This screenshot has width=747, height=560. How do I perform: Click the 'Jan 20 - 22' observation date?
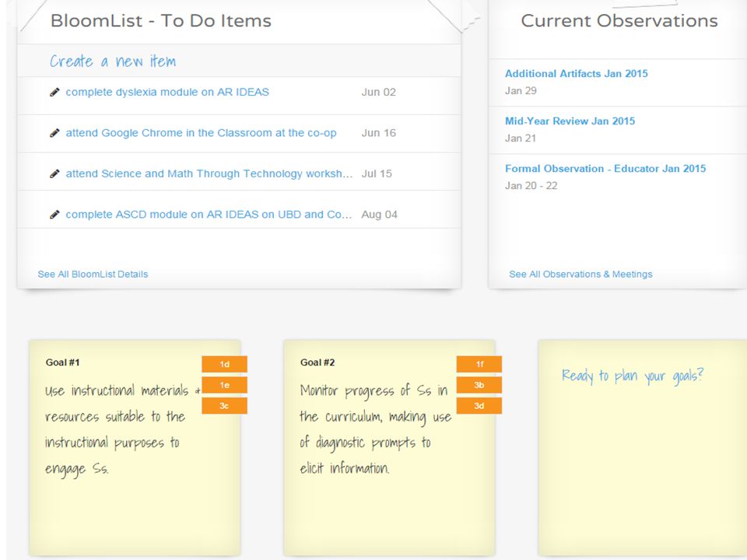(x=531, y=186)
